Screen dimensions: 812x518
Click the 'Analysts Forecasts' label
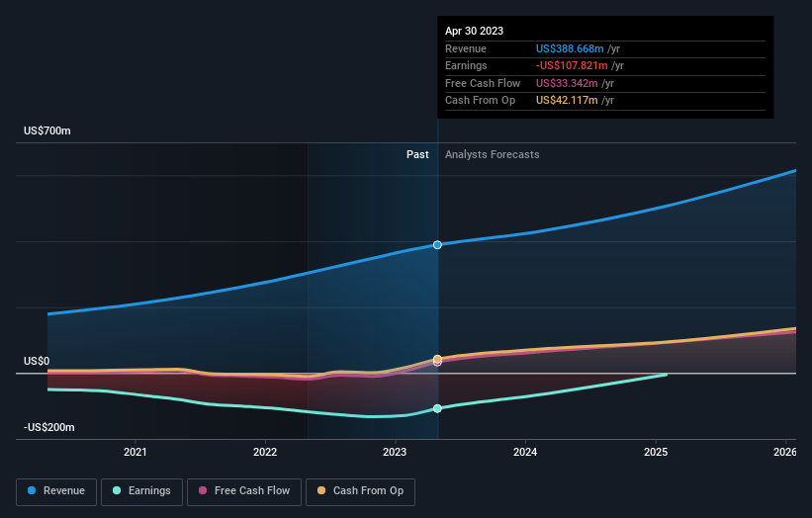coord(492,154)
